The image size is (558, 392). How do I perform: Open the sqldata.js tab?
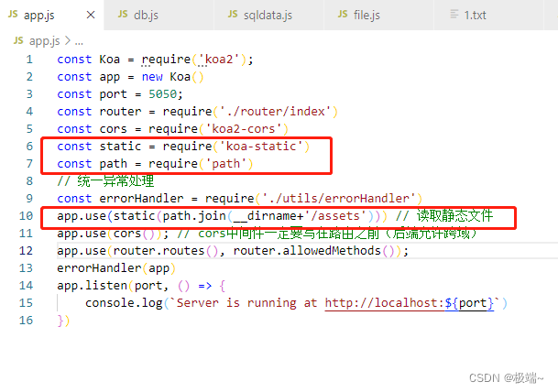pos(268,15)
